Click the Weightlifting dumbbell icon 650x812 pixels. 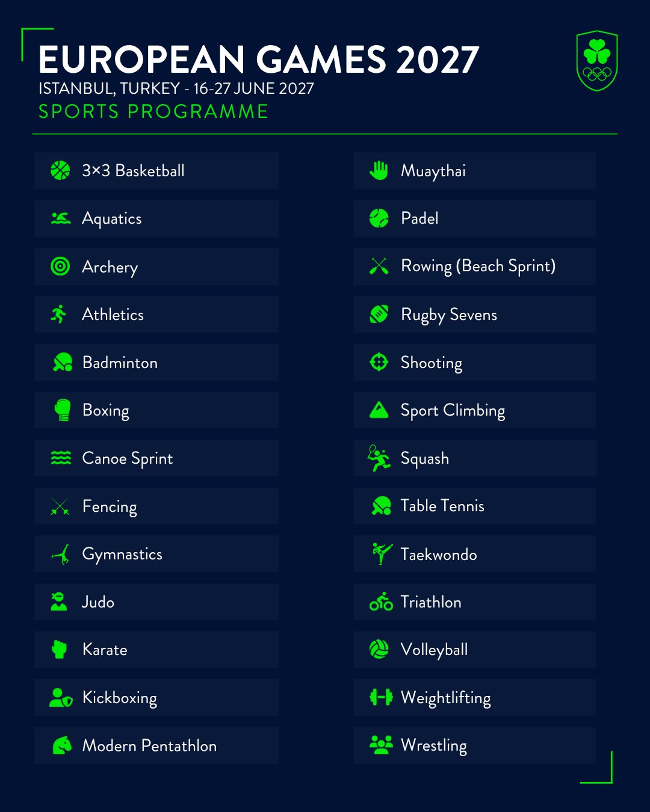coord(381,697)
